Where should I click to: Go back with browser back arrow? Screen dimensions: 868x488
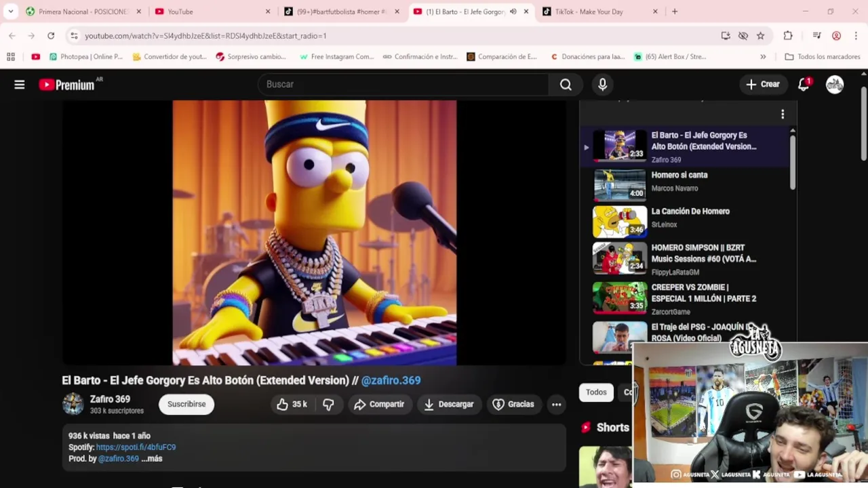12,35
